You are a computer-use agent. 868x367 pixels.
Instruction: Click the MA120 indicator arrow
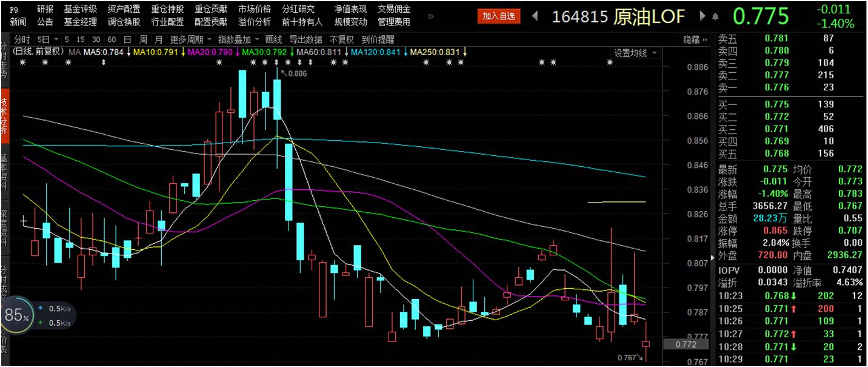coord(406,52)
